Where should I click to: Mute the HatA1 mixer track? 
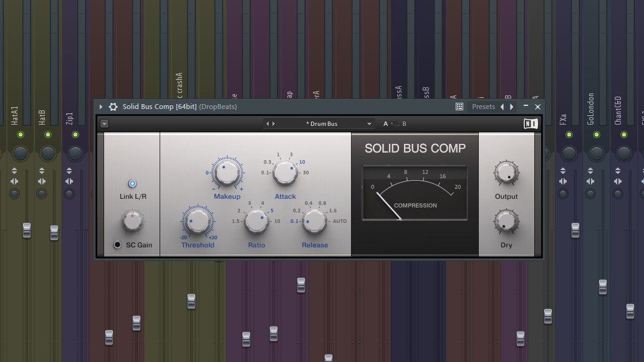pos(21,135)
